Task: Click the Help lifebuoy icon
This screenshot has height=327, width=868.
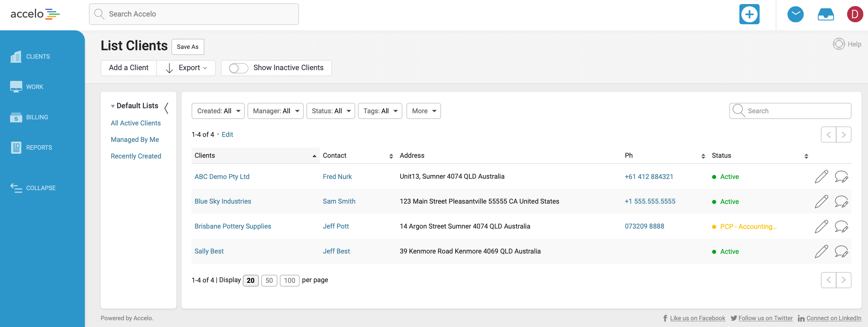Action: click(x=838, y=44)
